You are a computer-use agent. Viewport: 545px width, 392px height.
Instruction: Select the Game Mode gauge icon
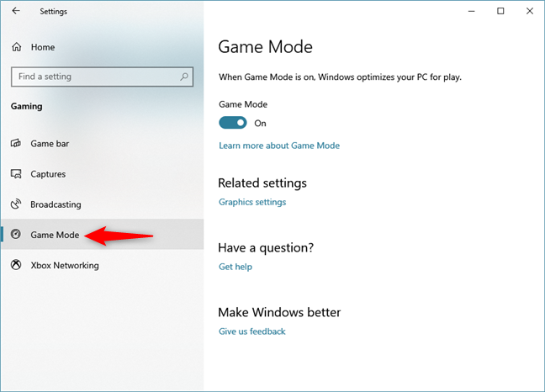click(16, 234)
